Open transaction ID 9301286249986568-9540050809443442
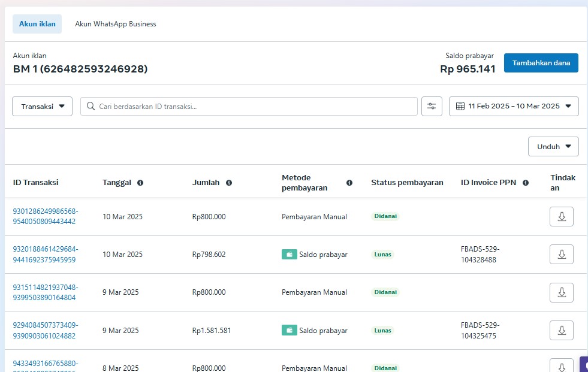The height and width of the screenshot is (372, 588). tap(46, 216)
